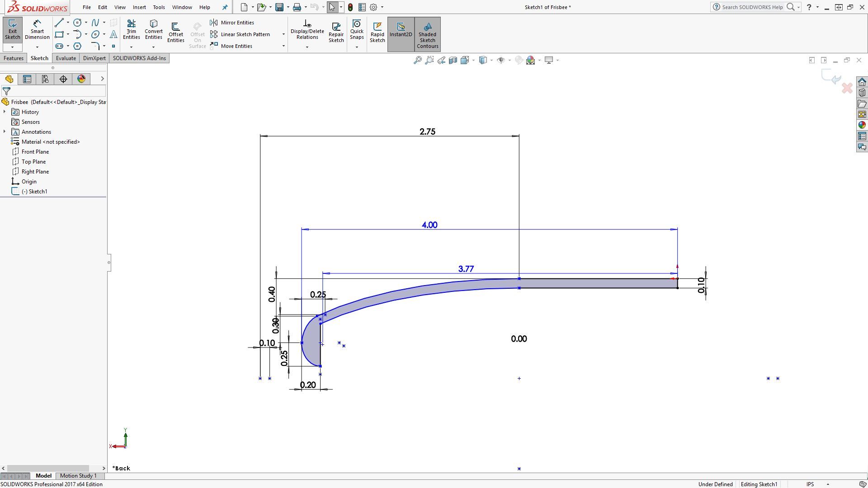Disable Shaded Sketch Contours

[x=427, y=34]
